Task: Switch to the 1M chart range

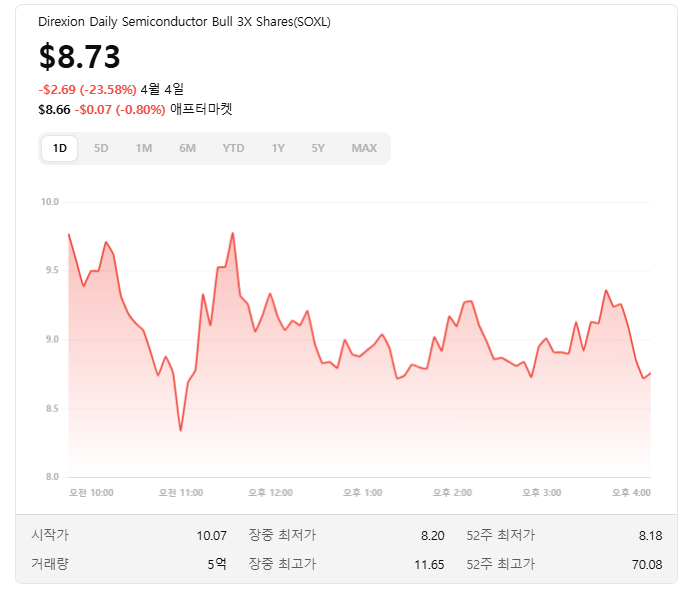Action: point(144,148)
